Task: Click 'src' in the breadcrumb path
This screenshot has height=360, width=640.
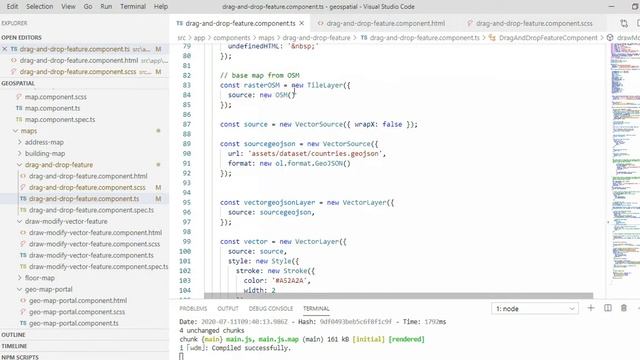Action: (x=181, y=38)
